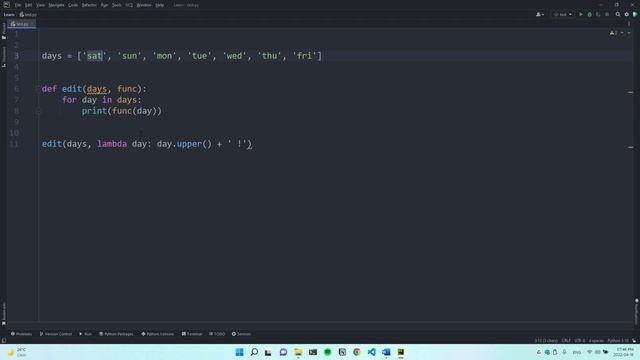Open the Run menu
Screen dimensions: 640x360
[104, 5]
